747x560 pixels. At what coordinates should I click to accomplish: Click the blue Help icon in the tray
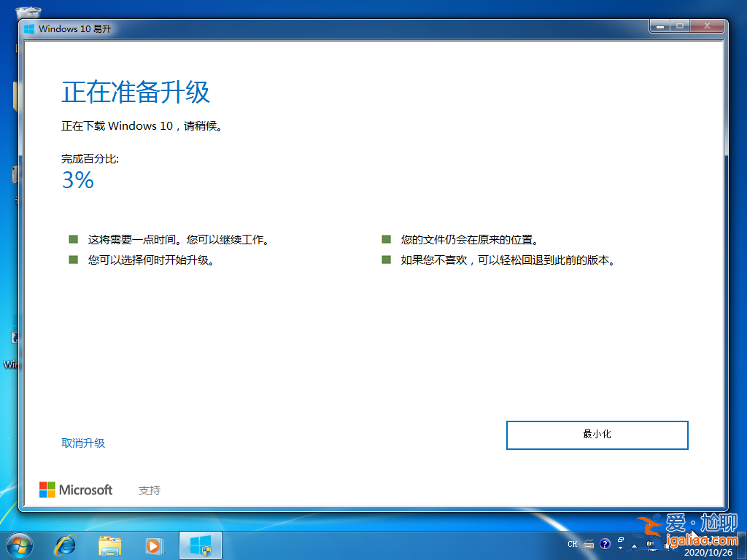click(x=604, y=544)
